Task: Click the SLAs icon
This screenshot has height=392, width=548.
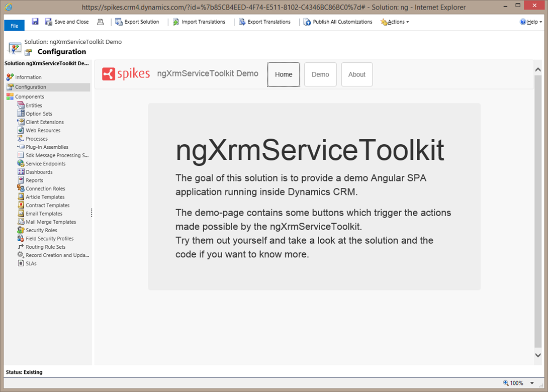Action: tap(21, 263)
